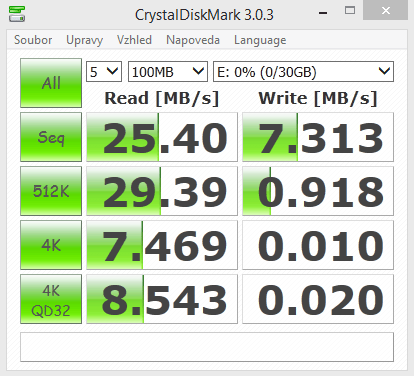
Task: Expand the drive dropdown showing E: 0% (0/30GB)
Action: coord(303,72)
